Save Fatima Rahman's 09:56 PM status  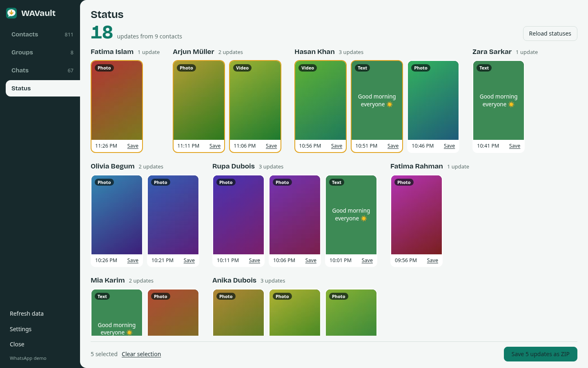(432, 260)
